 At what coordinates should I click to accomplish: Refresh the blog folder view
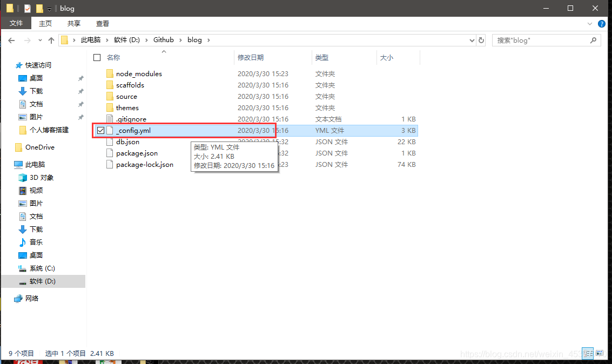click(481, 40)
